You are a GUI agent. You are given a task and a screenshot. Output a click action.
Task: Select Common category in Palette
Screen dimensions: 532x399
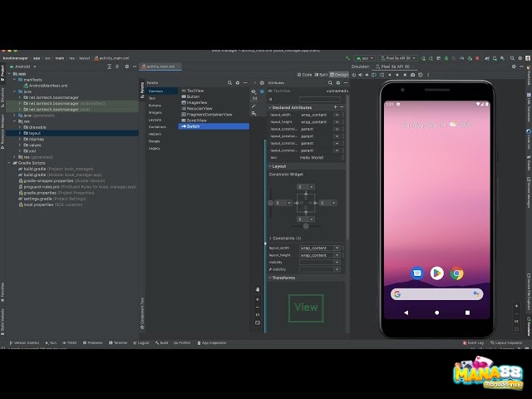(162, 91)
